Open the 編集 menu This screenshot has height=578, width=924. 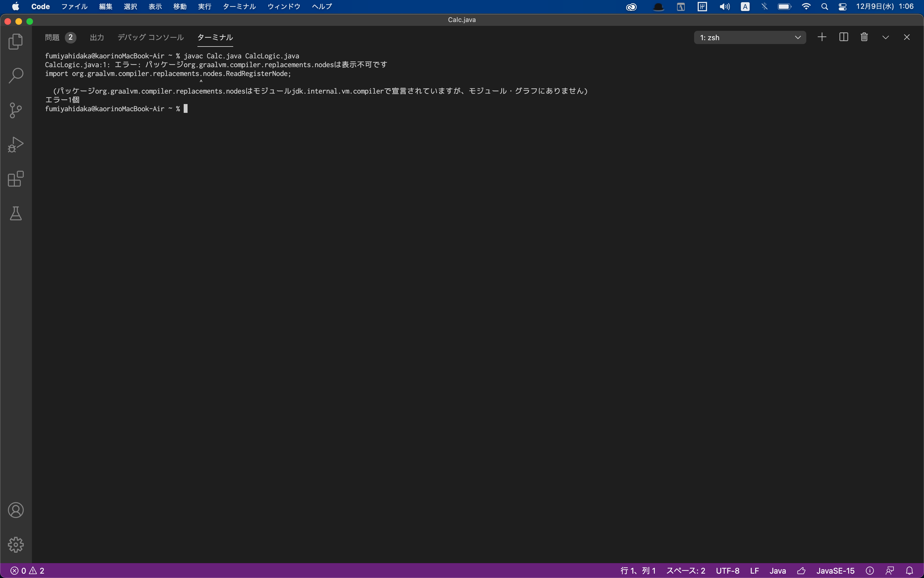point(106,7)
